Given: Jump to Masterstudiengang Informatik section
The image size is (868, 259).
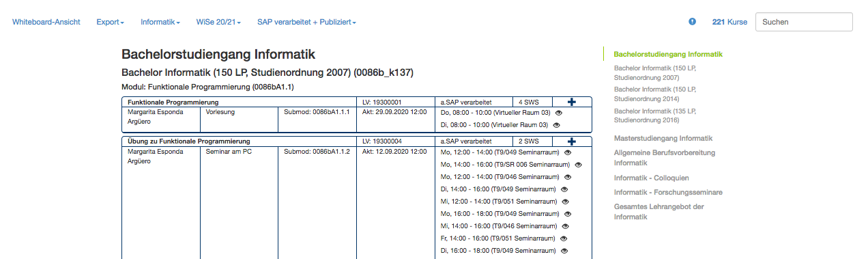Looking at the screenshot, I should [663, 138].
